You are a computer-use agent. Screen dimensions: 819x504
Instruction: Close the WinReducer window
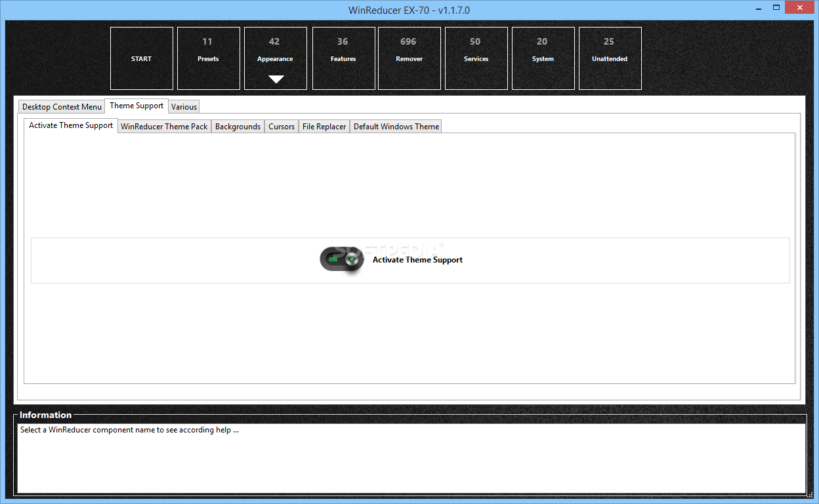801,7
